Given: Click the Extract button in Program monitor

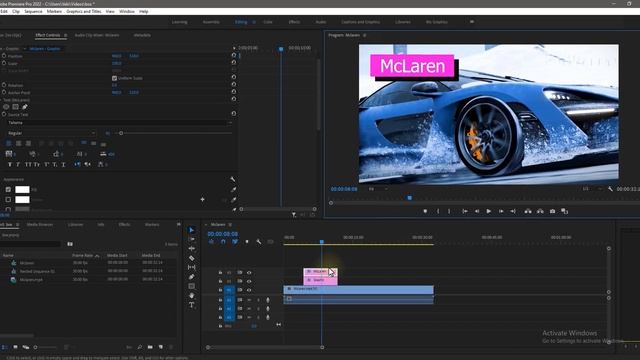Looking at the screenshot, I should [x=540, y=211].
